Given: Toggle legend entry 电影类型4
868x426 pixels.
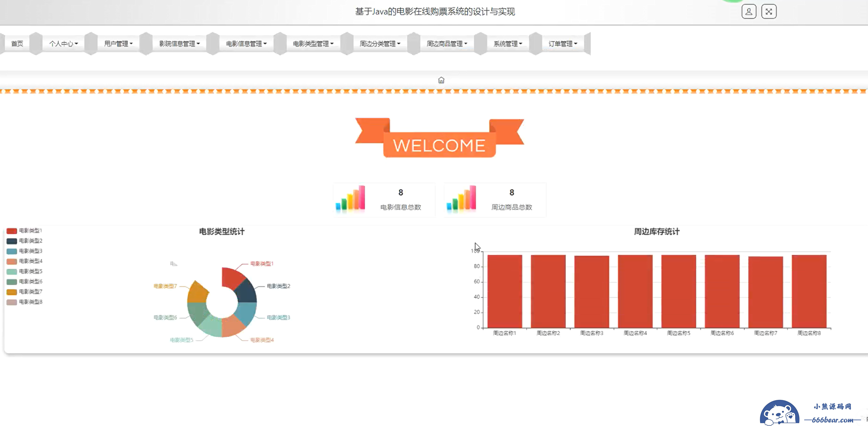Looking at the screenshot, I should tap(24, 261).
